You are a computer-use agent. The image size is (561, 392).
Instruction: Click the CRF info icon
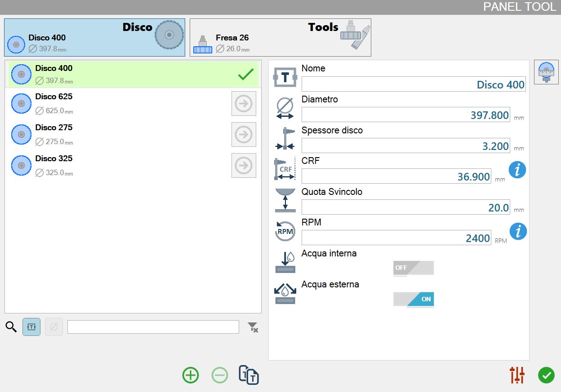pyautogui.click(x=518, y=170)
